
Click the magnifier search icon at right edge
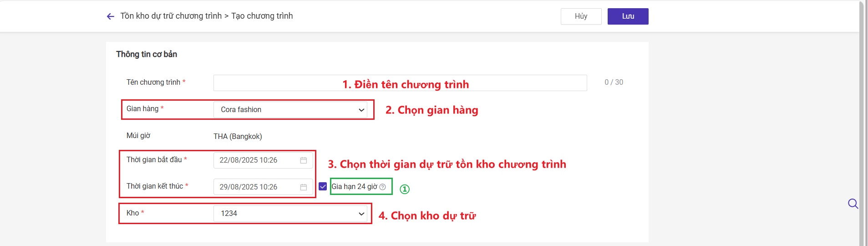click(853, 204)
